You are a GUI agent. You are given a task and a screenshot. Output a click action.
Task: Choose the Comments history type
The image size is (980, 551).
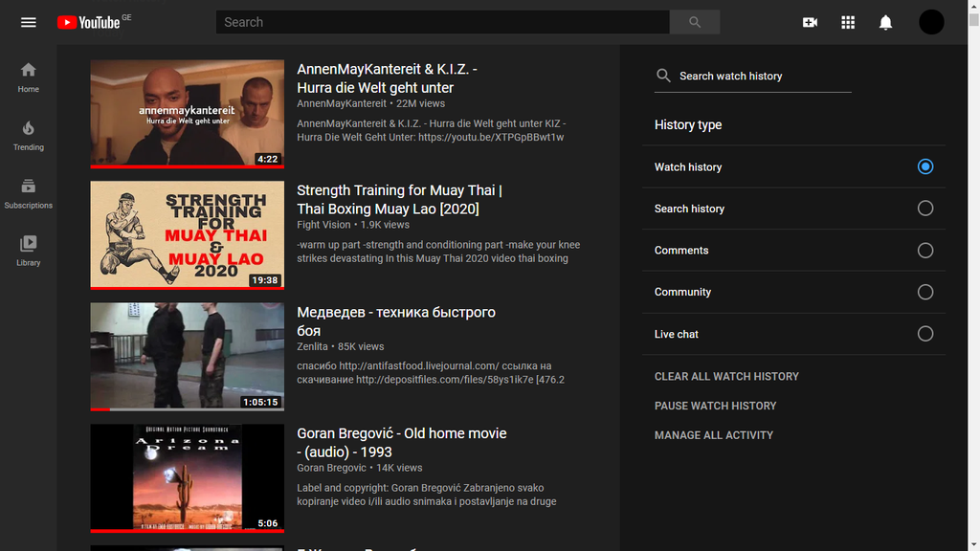click(924, 251)
